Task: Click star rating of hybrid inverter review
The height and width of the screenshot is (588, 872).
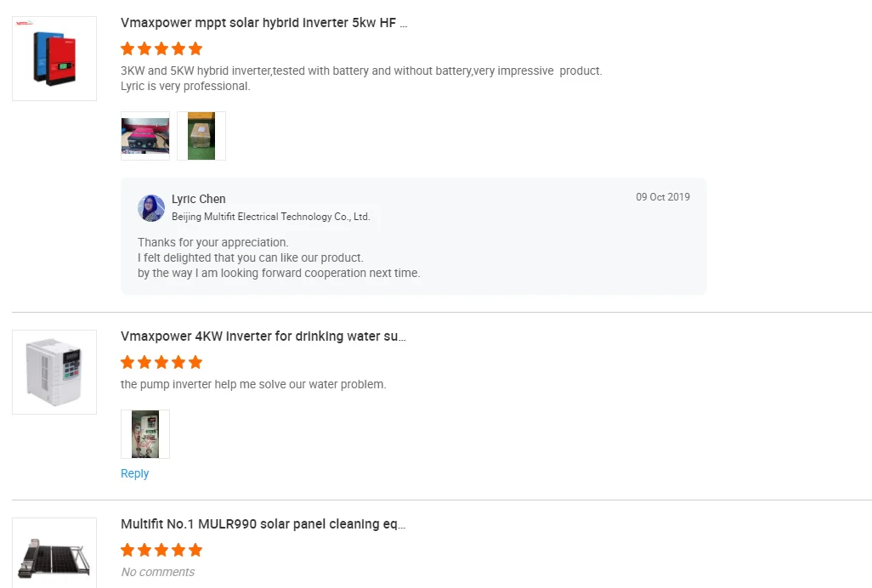Action: click(161, 48)
